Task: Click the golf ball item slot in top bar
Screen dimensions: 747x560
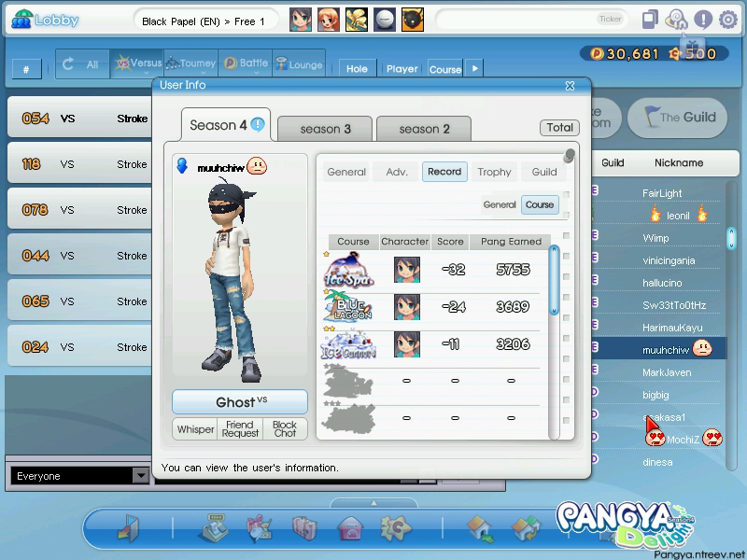Action: [x=385, y=20]
